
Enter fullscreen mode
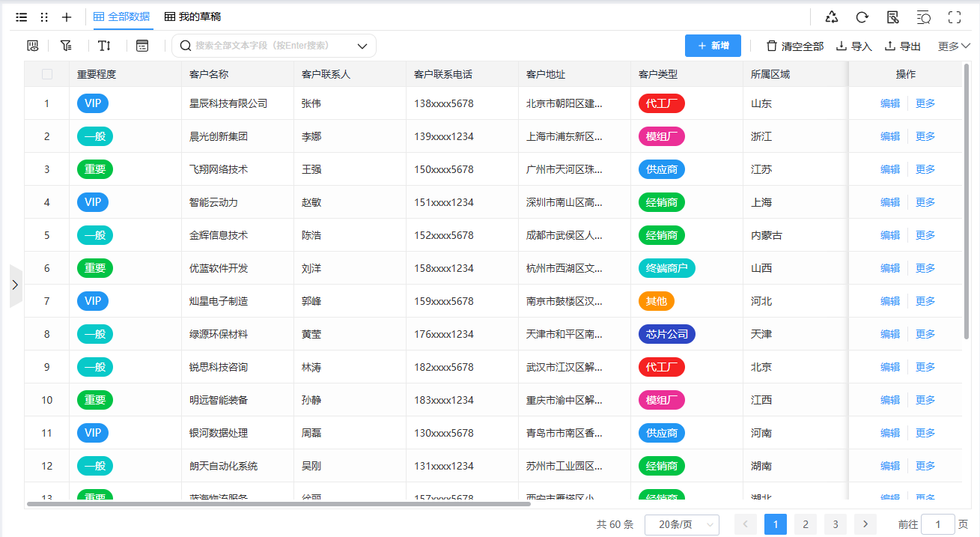[955, 16]
